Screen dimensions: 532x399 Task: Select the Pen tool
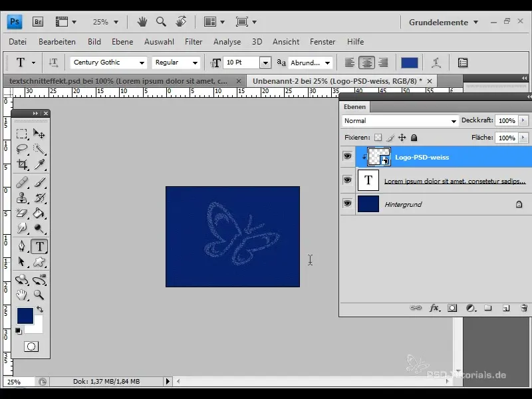(22, 246)
